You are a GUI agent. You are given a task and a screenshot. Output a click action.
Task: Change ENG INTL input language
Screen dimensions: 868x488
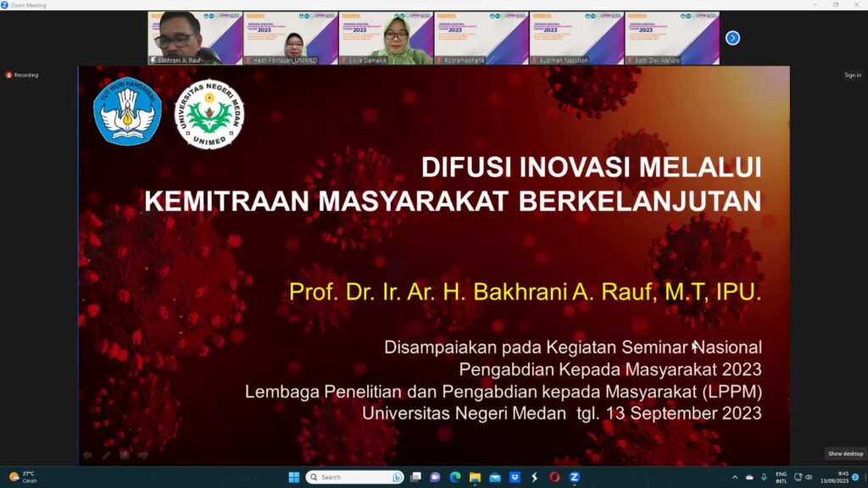coord(781,478)
